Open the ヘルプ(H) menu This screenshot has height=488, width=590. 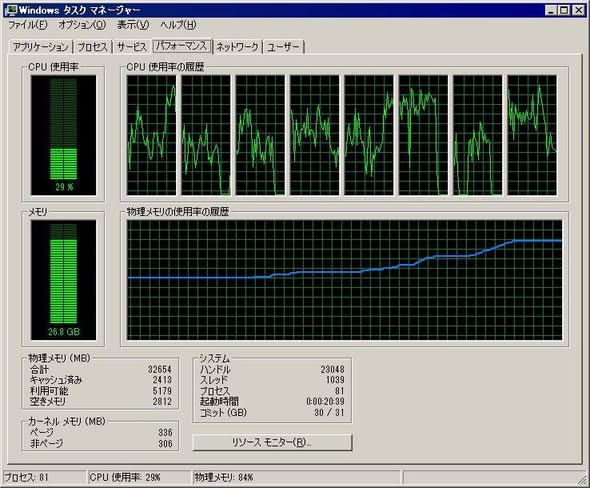178,25
